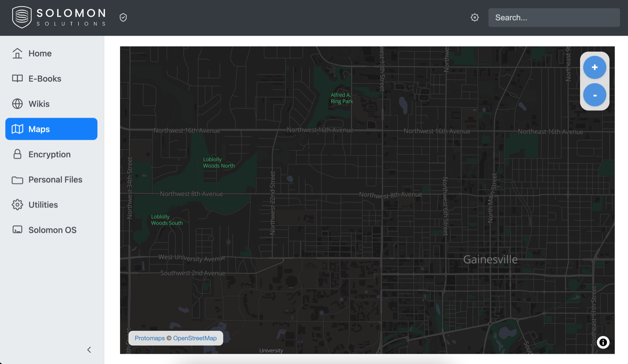This screenshot has height=364, width=628.
Task: Open Personal Files in sidebar
Action: [x=51, y=180]
